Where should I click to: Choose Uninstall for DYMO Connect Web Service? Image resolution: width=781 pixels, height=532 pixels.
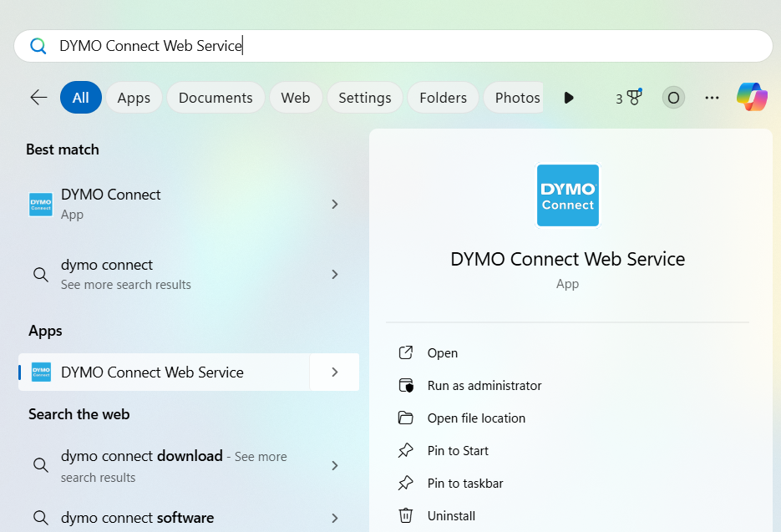[451, 515]
